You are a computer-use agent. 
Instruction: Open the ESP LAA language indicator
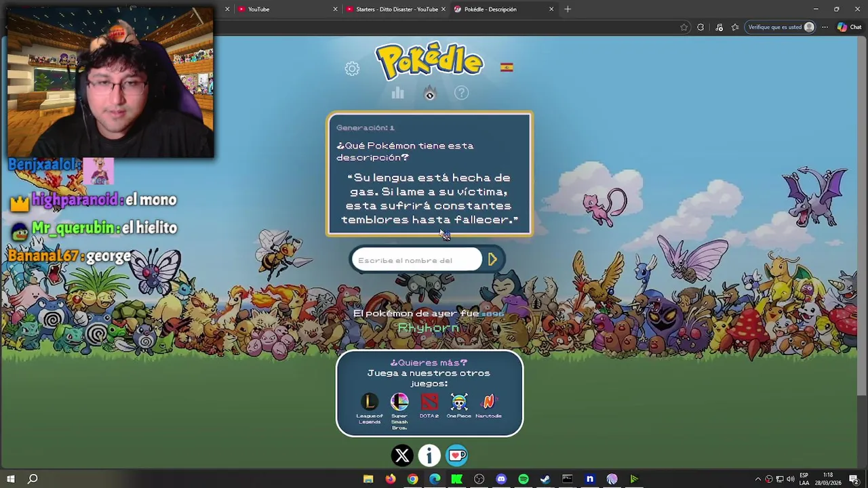804,479
